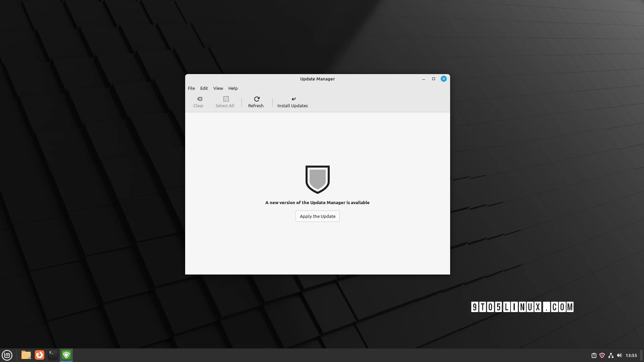Open the file manager from the panel
644x362 pixels.
click(x=26, y=355)
